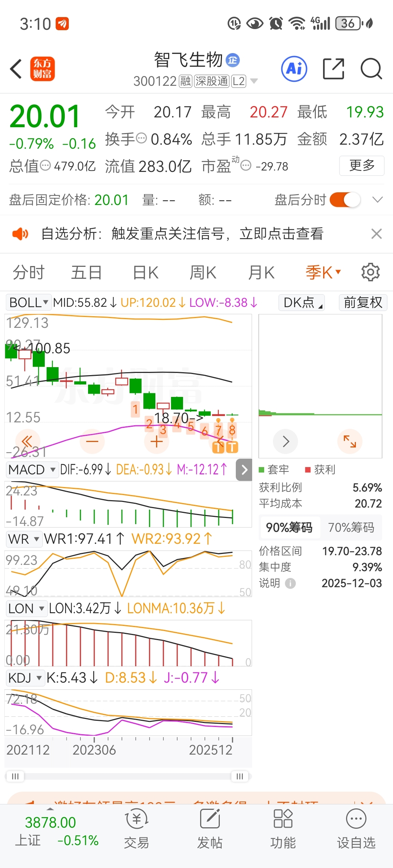This screenshot has height=868, width=393.
Task: Tap the 深股通 tag
Action: coord(212,81)
